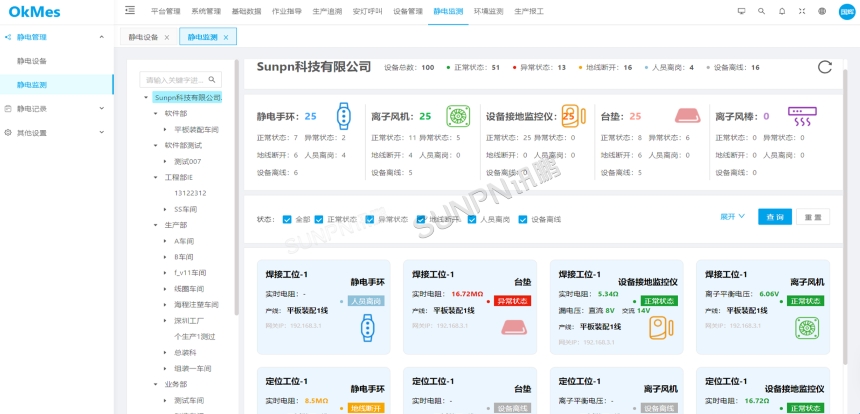Expand the 静电记录 sidebar group

(x=101, y=109)
